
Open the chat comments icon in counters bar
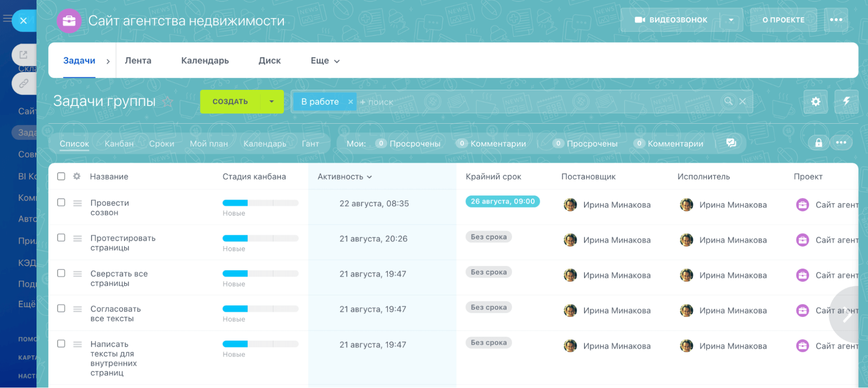[731, 143]
